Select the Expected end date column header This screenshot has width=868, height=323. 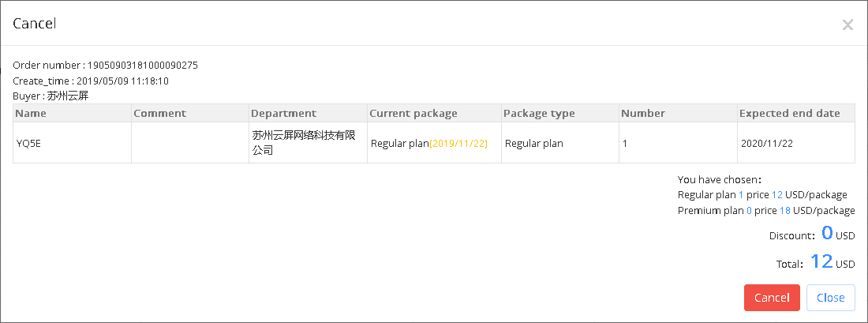point(796,113)
